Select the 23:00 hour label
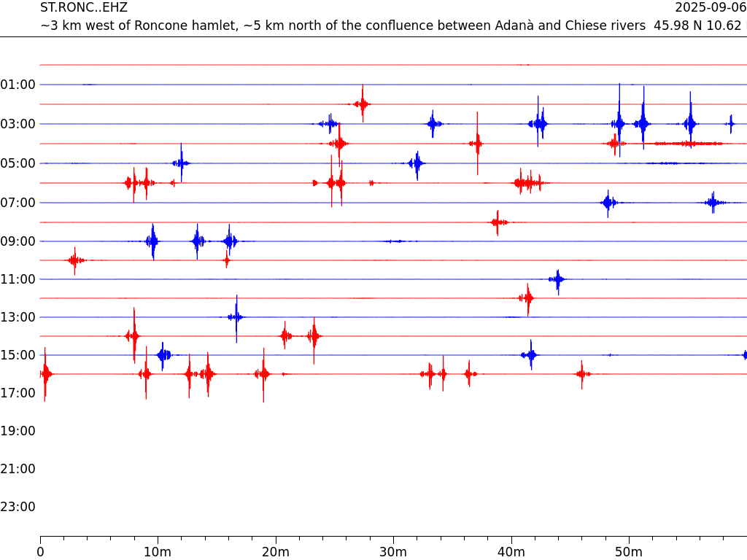Screen dimensions: 747x560 pyautogui.click(x=18, y=507)
